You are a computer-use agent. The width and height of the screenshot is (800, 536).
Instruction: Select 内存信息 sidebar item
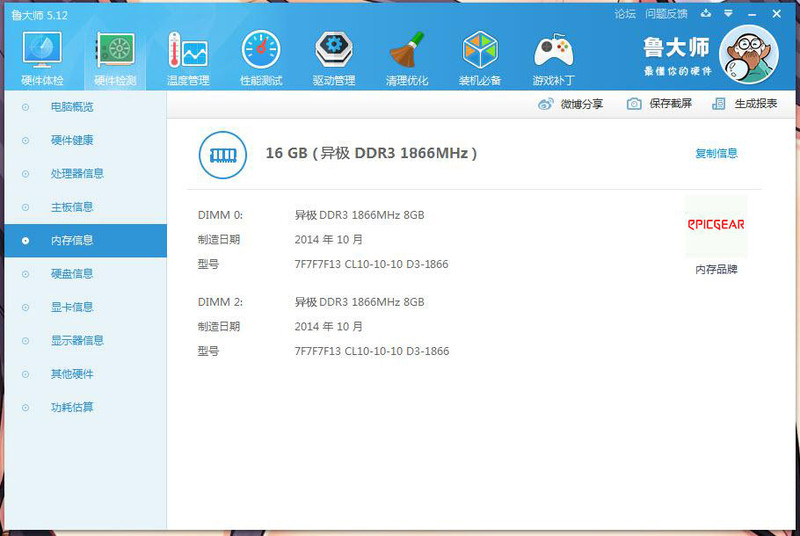tap(85, 240)
